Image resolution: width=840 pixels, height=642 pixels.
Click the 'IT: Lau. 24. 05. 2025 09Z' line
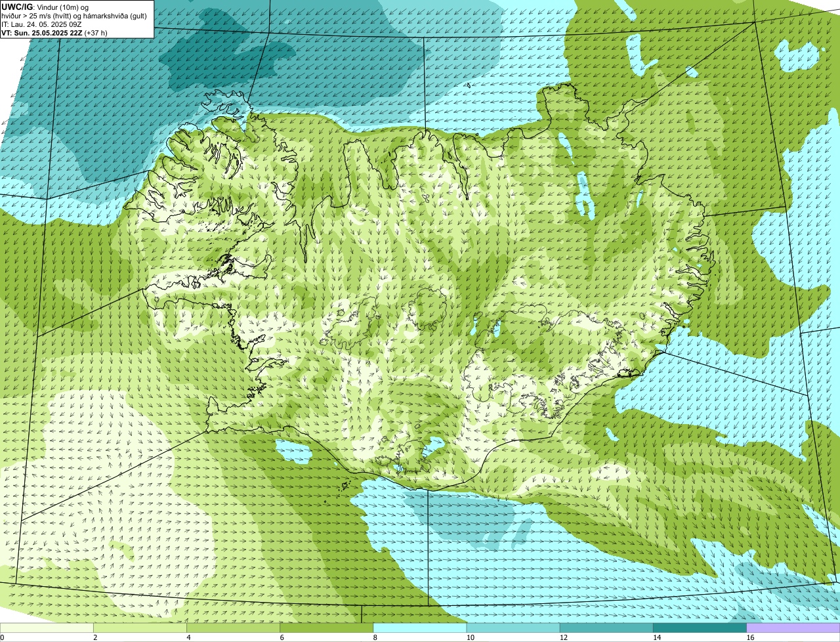tap(41, 24)
